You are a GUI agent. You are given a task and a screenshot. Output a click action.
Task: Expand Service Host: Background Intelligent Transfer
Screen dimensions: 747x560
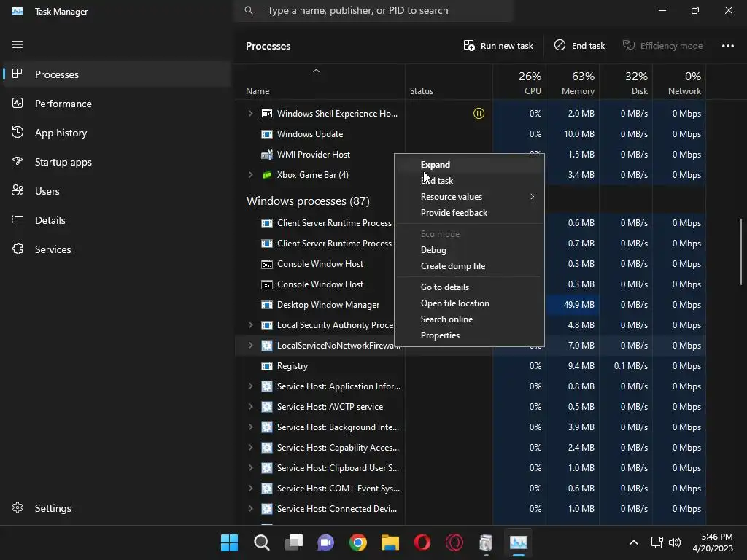point(251,427)
